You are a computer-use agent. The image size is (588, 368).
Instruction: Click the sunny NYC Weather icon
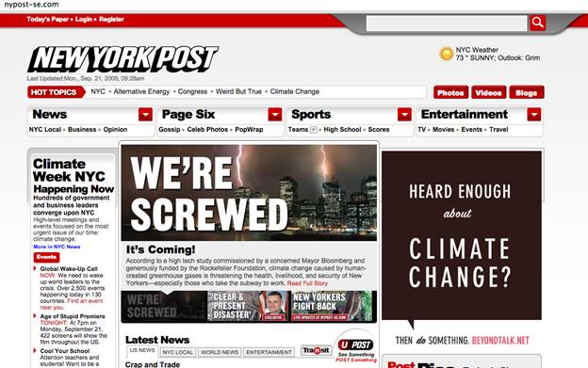[446, 54]
